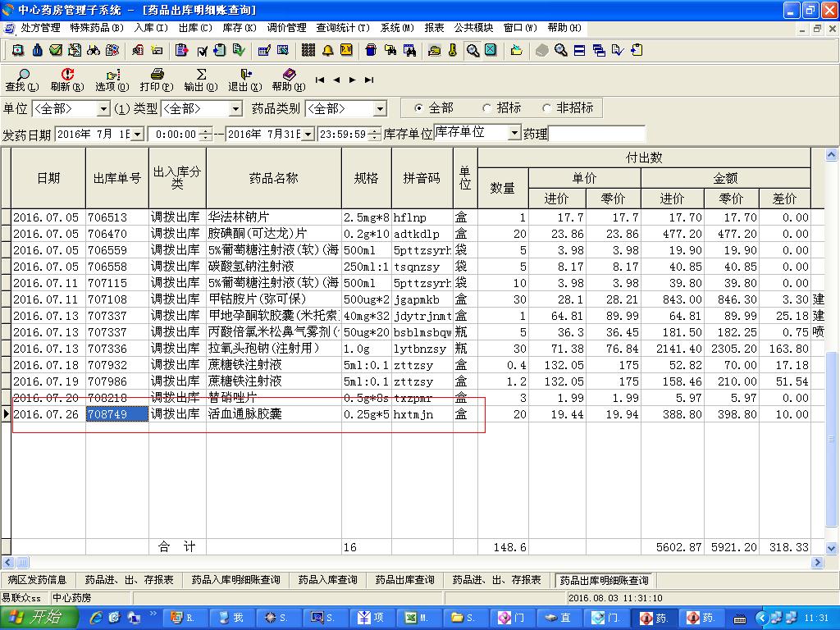Viewport: 840px width, 630px height.
Task: Open the 帮助(H) help book button
Action: tap(289, 80)
